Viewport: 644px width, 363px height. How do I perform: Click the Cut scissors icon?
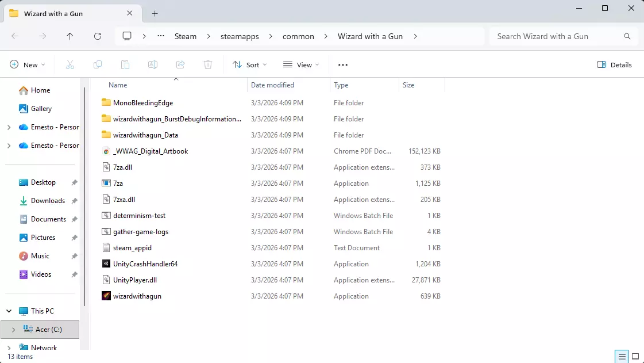pos(70,65)
